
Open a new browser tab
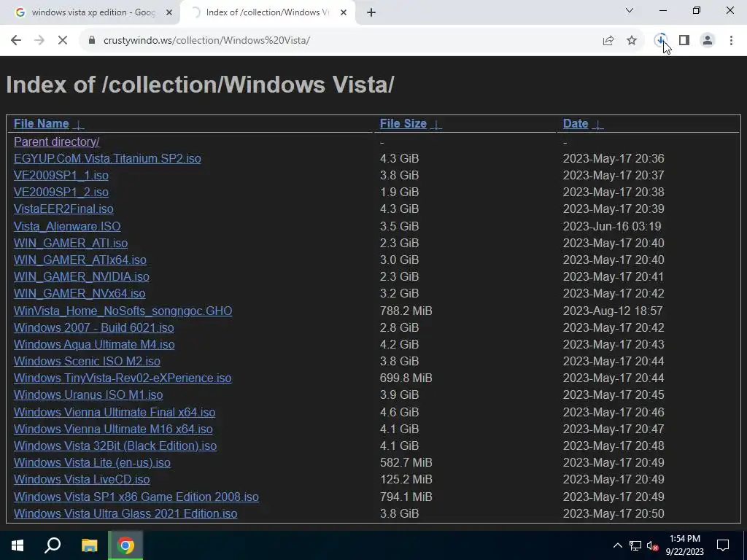point(371,13)
